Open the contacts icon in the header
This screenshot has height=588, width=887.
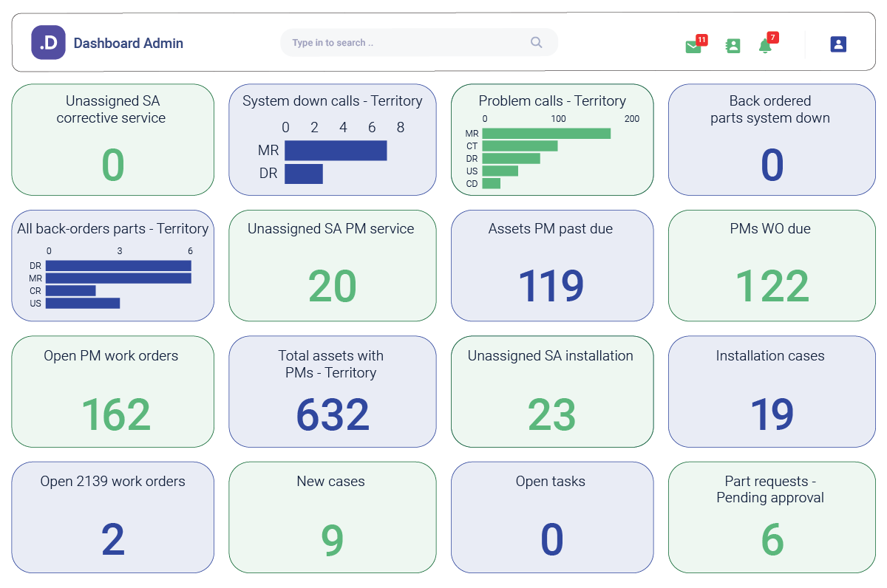coord(733,46)
